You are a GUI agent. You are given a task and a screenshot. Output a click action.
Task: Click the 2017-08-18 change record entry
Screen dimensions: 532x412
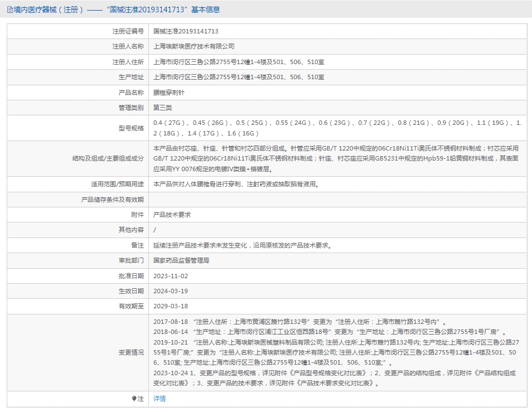pyautogui.click(x=301, y=322)
